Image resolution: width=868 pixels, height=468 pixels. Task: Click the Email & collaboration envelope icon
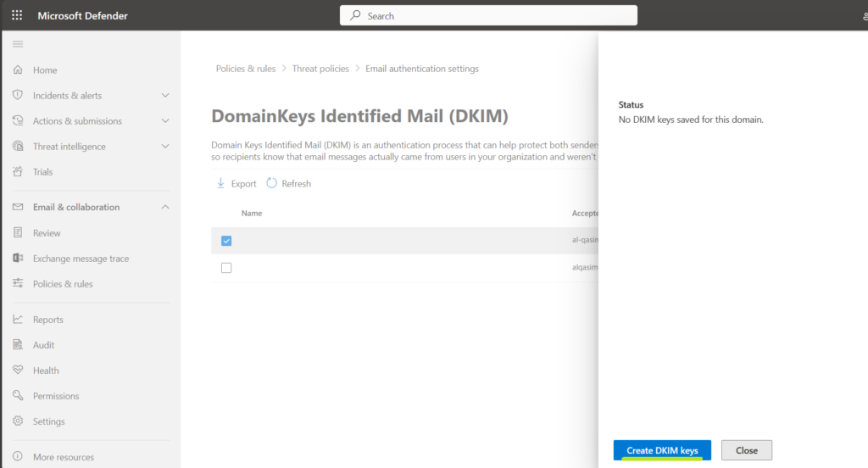pyautogui.click(x=18, y=207)
